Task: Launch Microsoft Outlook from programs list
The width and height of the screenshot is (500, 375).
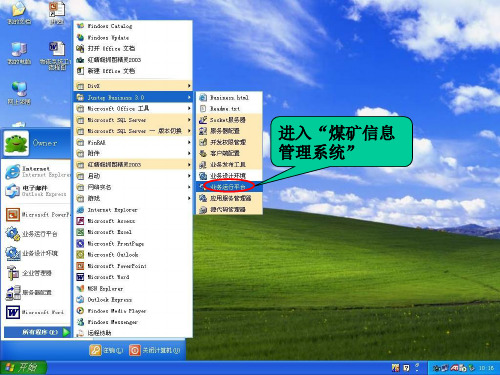Action: click(x=133, y=255)
